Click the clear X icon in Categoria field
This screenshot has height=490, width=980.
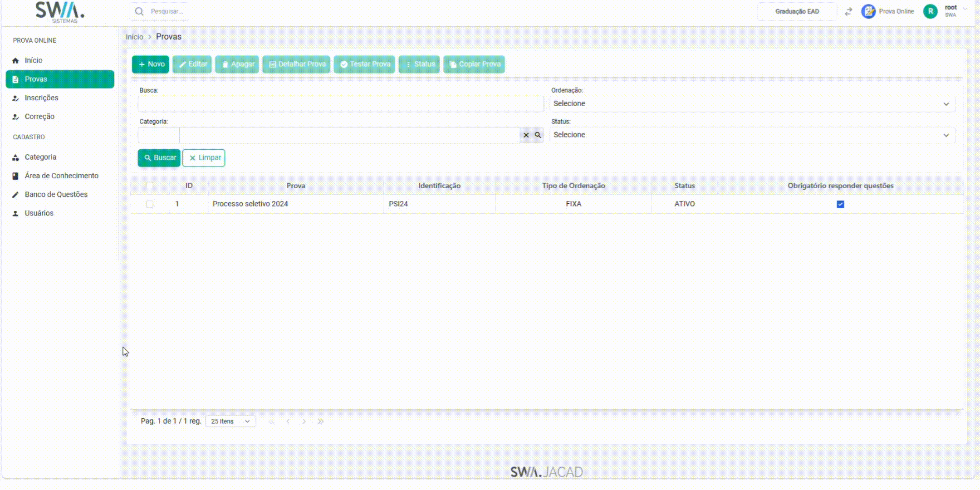(526, 135)
